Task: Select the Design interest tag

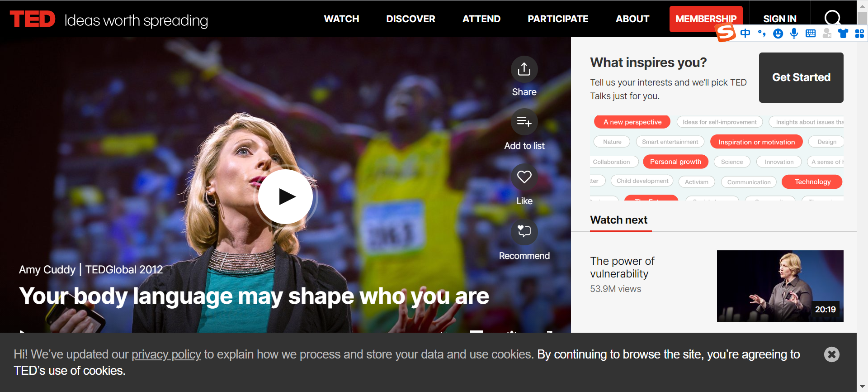Action: [x=826, y=142]
